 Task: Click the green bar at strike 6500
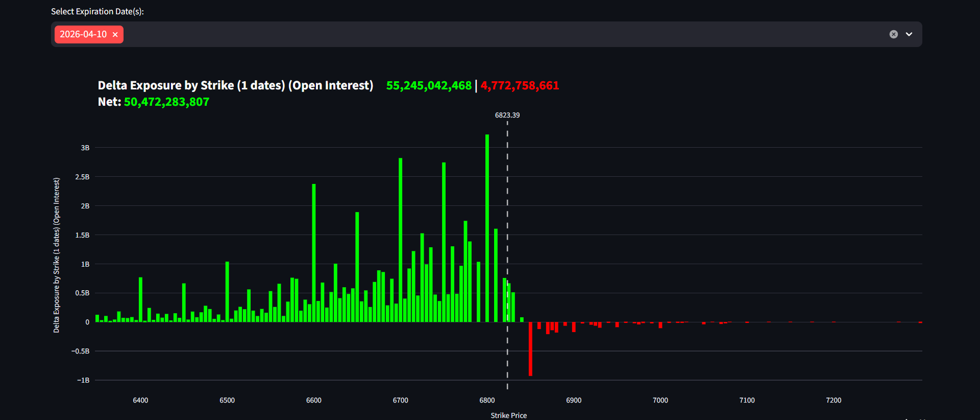tap(227, 291)
